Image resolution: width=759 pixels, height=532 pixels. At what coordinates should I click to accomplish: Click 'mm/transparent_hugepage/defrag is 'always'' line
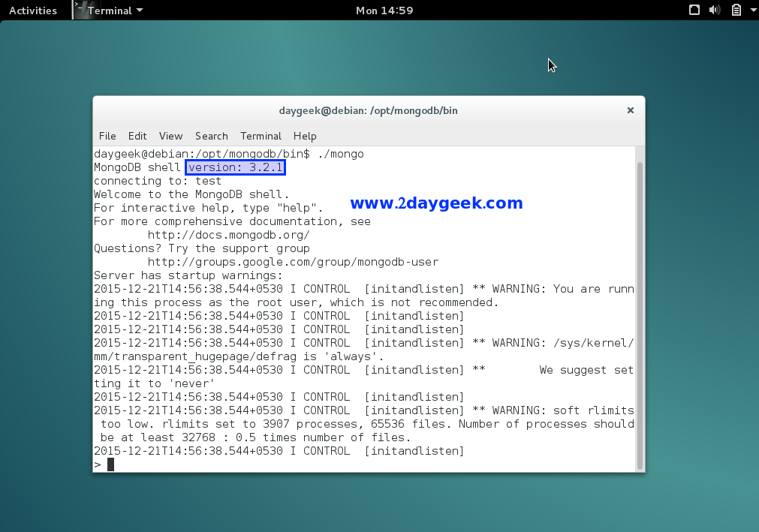[239, 356]
